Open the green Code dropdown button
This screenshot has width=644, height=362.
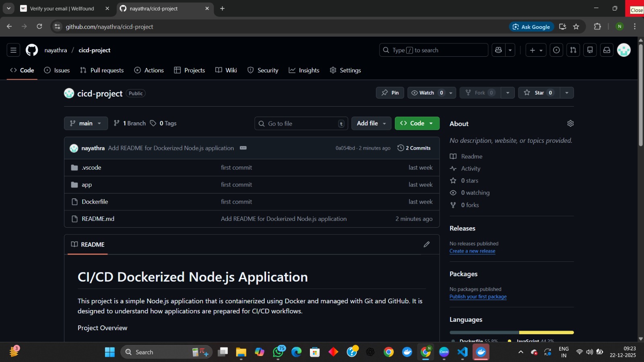pyautogui.click(x=417, y=123)
